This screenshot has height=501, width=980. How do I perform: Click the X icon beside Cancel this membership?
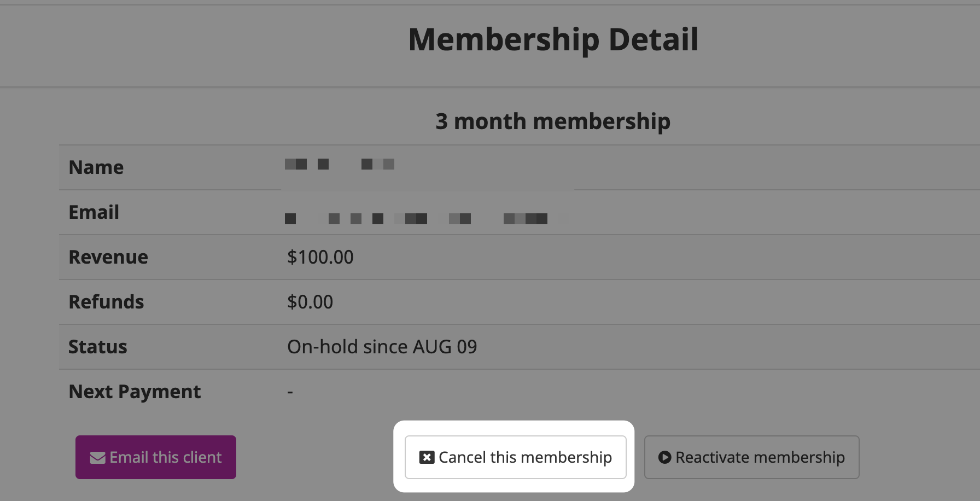pyautogui.click(x=427, y=457)
